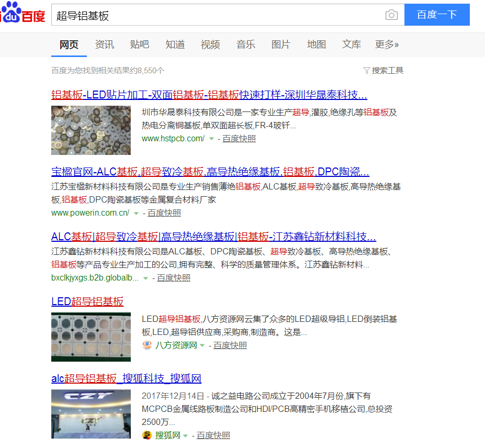Switch to the 音乐 tab

[x=245, y=44]
